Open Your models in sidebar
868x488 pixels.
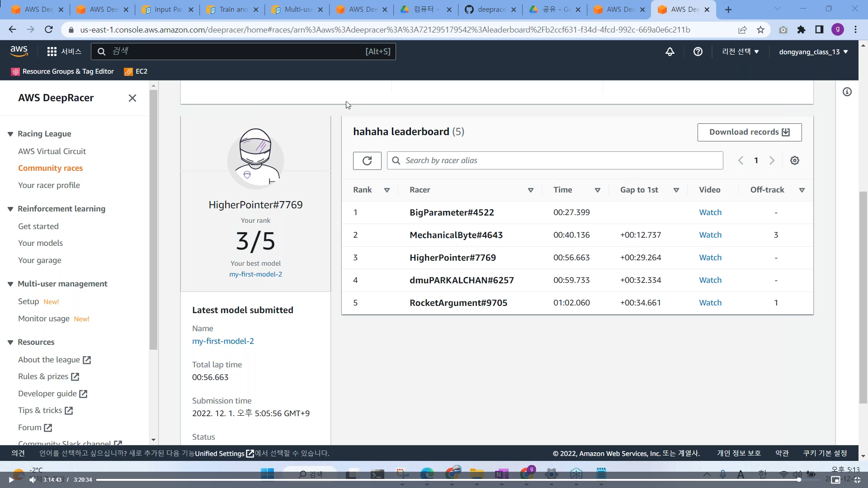coord(40,243)
